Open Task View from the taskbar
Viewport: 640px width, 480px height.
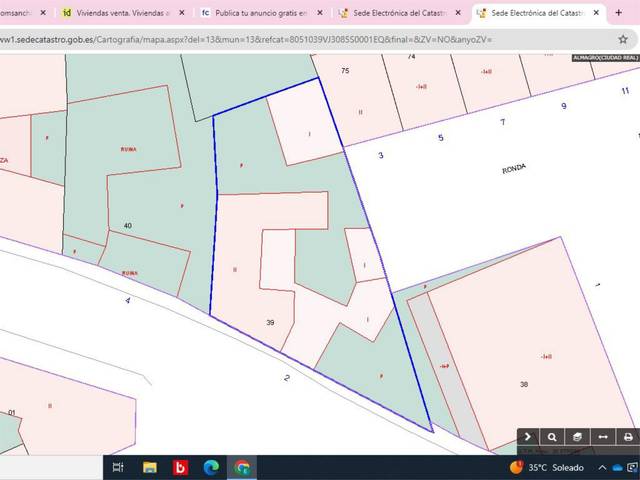point(118,467)
